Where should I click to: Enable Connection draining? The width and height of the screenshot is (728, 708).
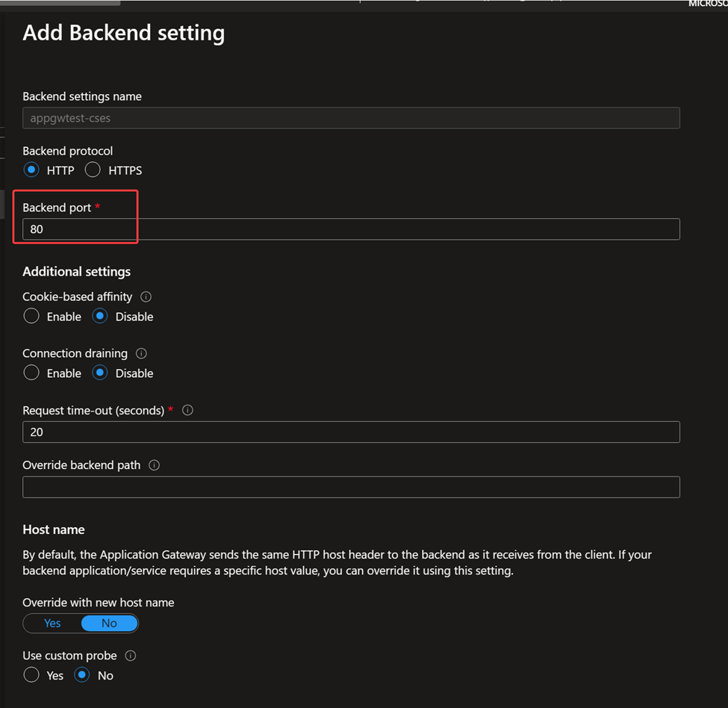31,373
